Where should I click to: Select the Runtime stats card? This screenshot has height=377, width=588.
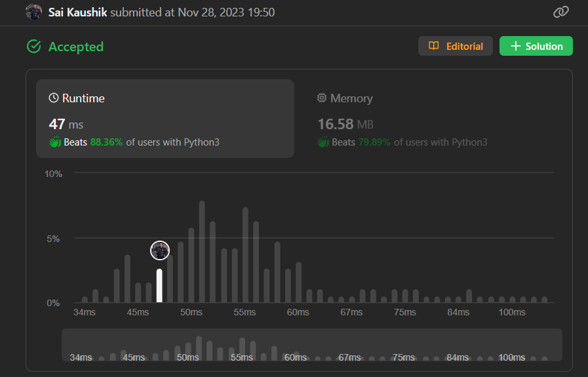(x=165, y=119)
